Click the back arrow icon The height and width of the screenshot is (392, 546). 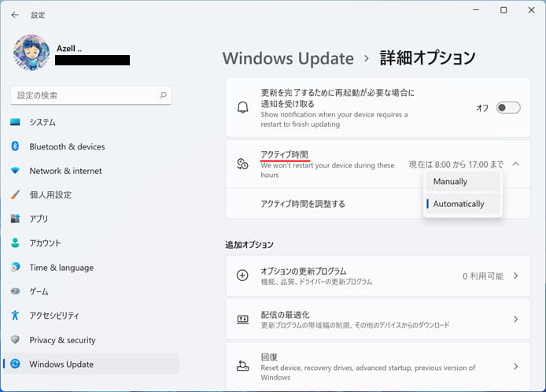[15, 15]
